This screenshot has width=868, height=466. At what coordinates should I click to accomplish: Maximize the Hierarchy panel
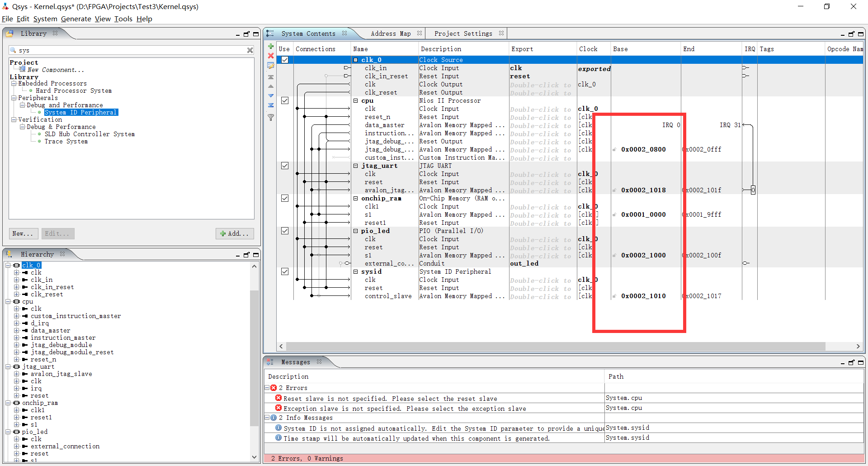(256, 255)
